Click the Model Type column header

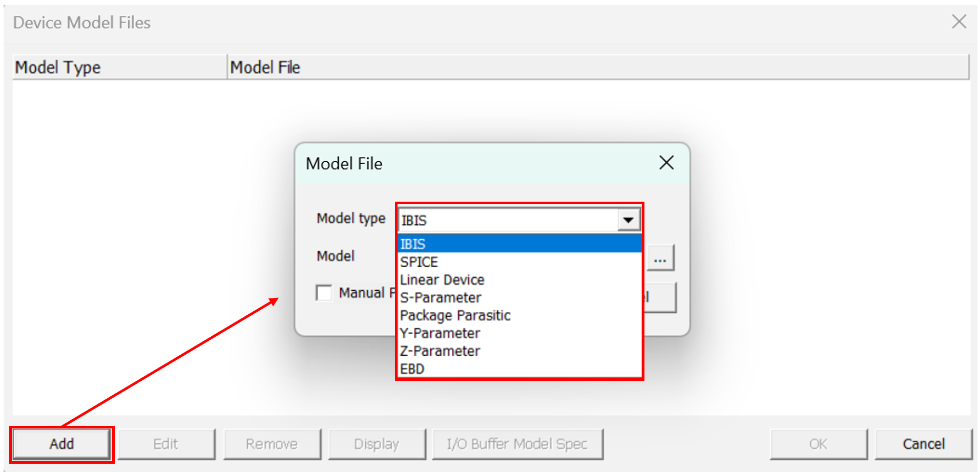(x=119, y=67)
